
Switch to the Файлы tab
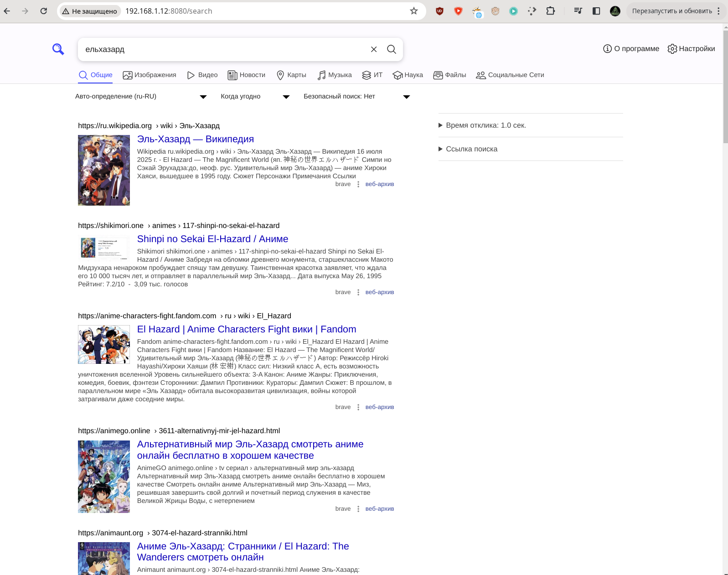[449, 75]
